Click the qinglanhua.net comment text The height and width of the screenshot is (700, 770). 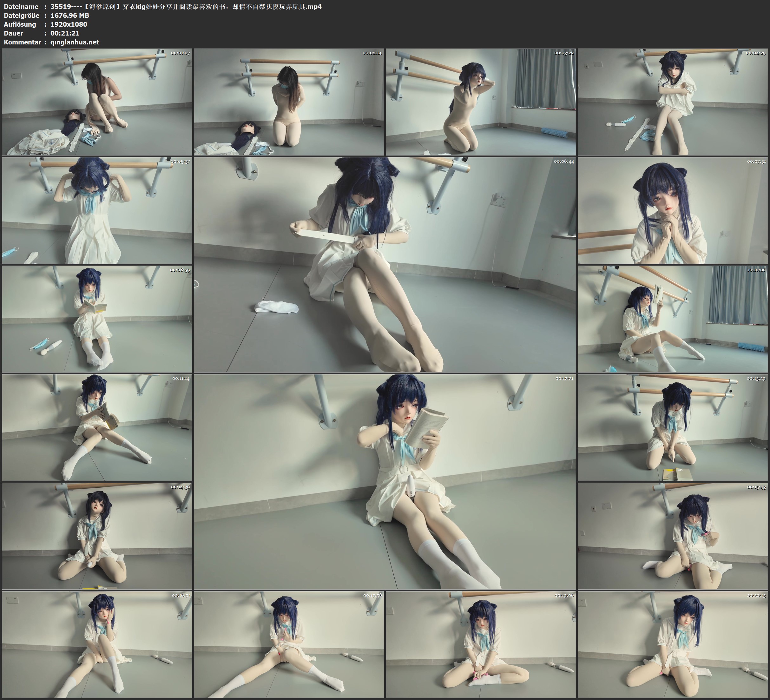click(x=75, y=42)
